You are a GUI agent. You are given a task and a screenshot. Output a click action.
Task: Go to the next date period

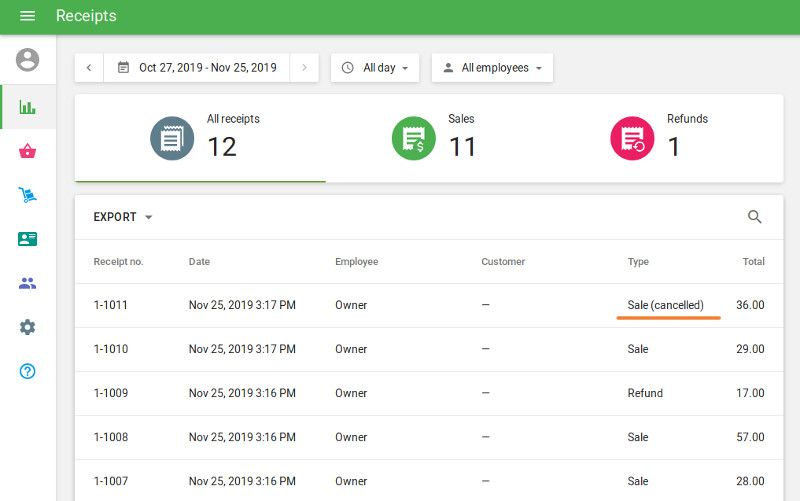coord(304,68)
